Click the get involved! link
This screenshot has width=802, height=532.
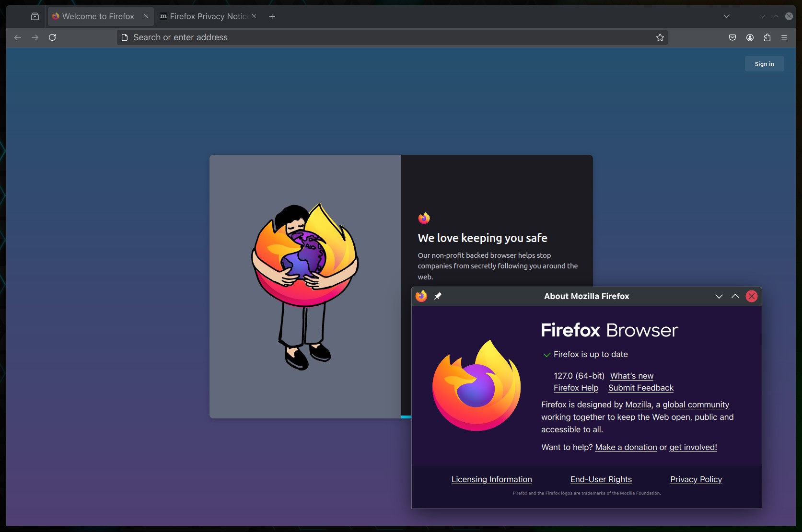coord(693,447)
